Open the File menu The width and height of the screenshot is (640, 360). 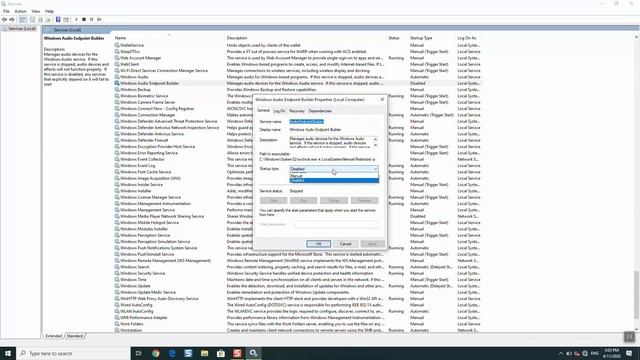pyautogui.click(x=6, y=11)
